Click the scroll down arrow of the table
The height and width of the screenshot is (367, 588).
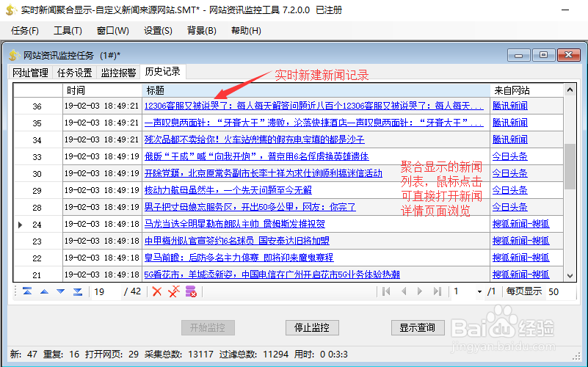(570, 276)
